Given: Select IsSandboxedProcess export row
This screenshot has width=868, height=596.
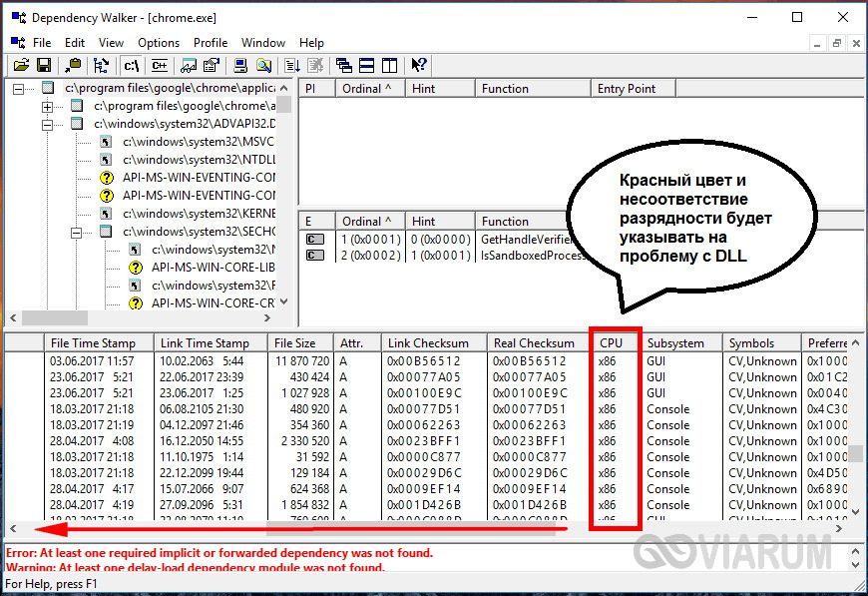Looking at the screenshot, I should click(x=443, y=256).
